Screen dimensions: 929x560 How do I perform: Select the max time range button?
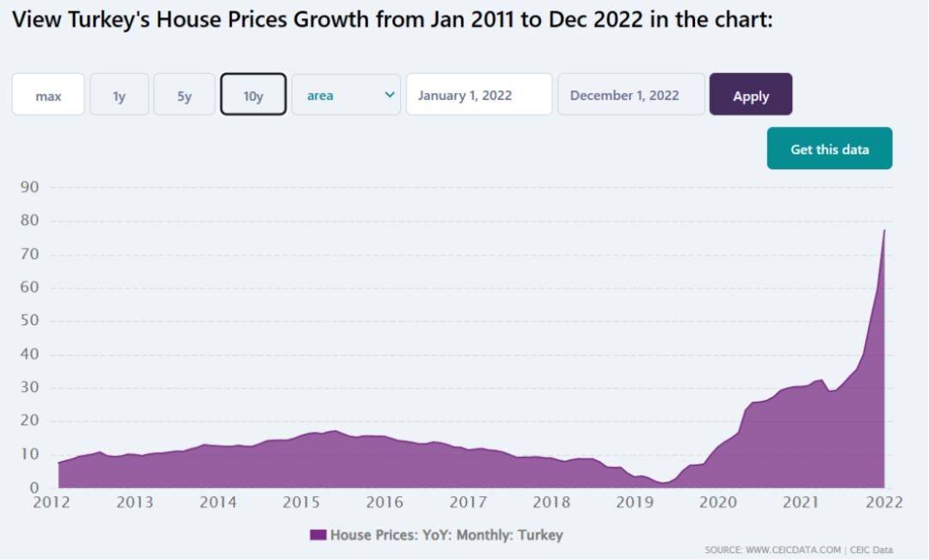(48, 95)
